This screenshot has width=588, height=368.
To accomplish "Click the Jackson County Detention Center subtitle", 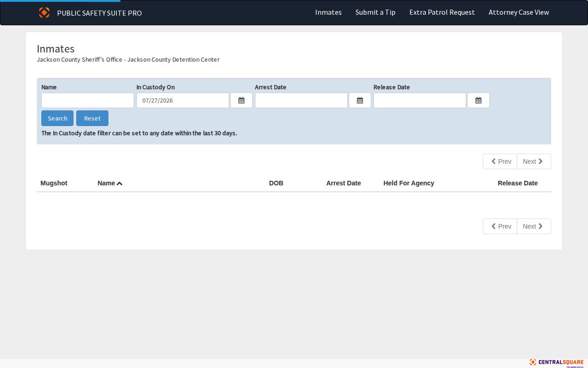I will 128,60.
